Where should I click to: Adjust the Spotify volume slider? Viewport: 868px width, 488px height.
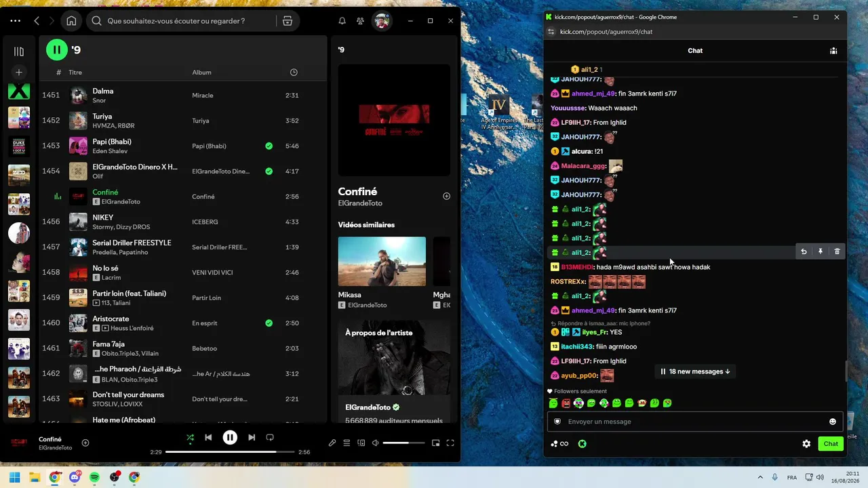(x=405, y=443)
